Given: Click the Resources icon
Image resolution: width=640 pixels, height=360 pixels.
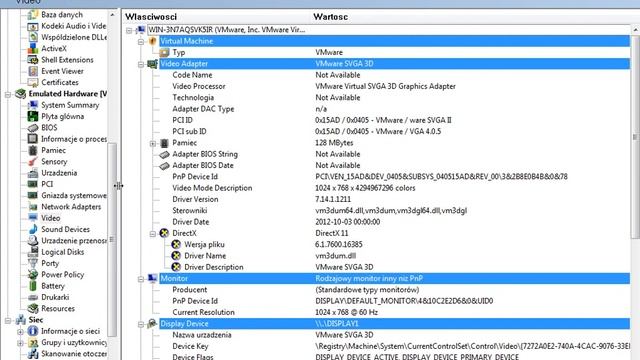Looking at the screenshot, I should pyautogui.click(x=33, y=309).
